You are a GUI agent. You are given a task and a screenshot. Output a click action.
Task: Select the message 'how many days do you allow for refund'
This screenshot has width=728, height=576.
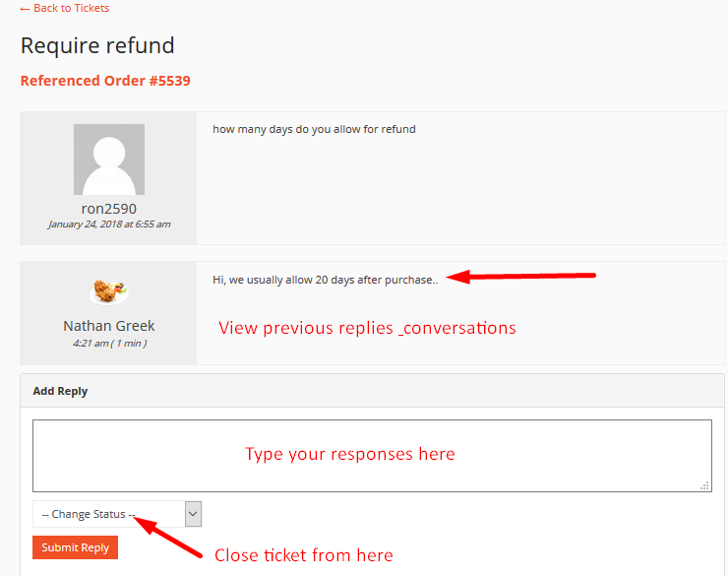click(314, 129)
